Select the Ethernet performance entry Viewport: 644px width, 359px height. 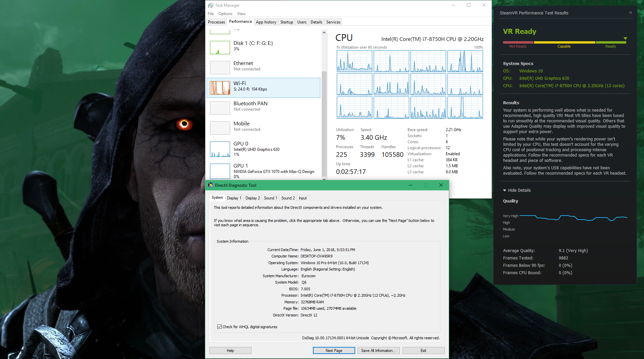pos(264,67)
